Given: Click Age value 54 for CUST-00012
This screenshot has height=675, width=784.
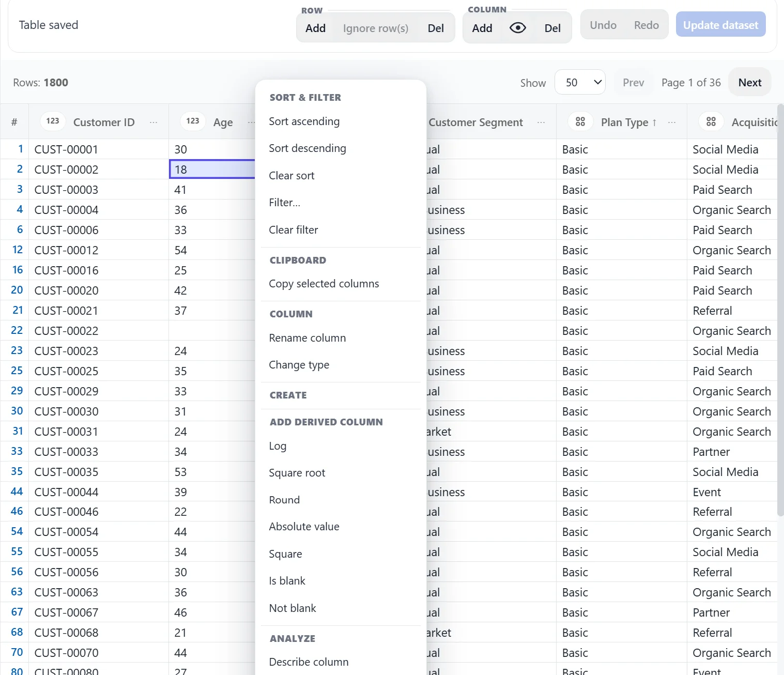Looking at the screenshot, I should (212, 250).
